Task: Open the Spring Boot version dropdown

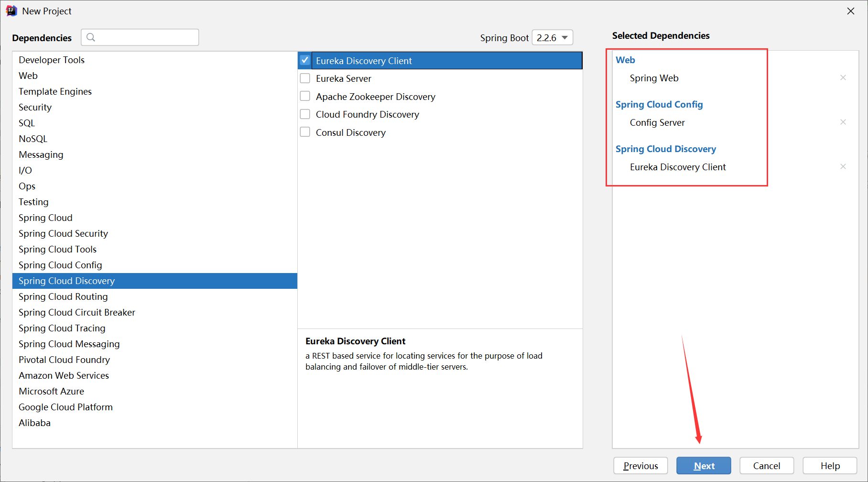Action: (x=553, y=37)
